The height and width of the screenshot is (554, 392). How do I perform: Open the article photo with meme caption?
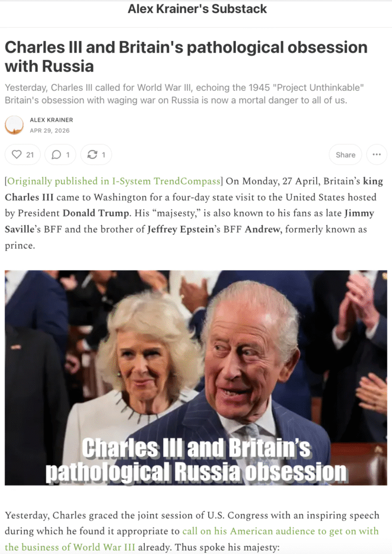coord(196,378)
